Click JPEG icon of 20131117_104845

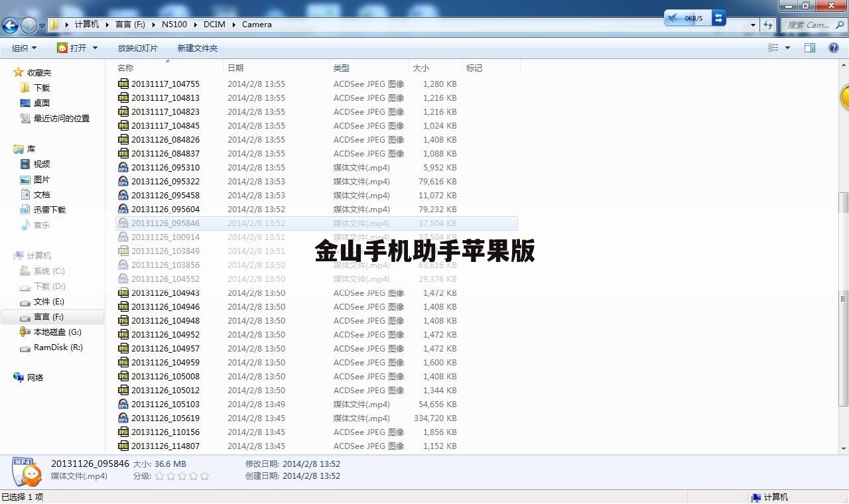tap(123, 125)
